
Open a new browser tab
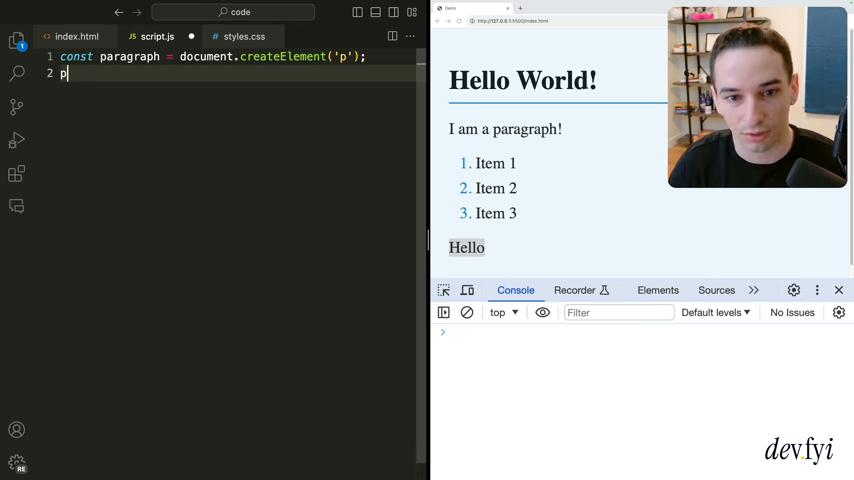click(520, 8)
